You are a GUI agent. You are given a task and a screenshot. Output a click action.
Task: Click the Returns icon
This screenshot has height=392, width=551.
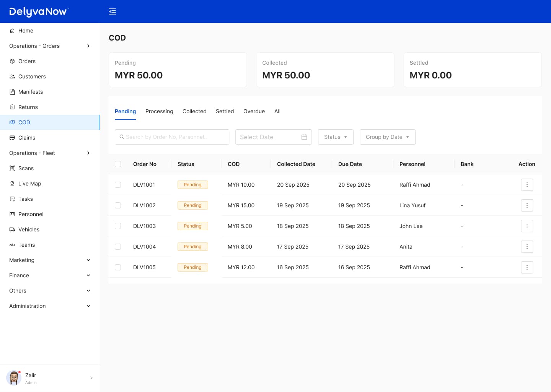12,107
